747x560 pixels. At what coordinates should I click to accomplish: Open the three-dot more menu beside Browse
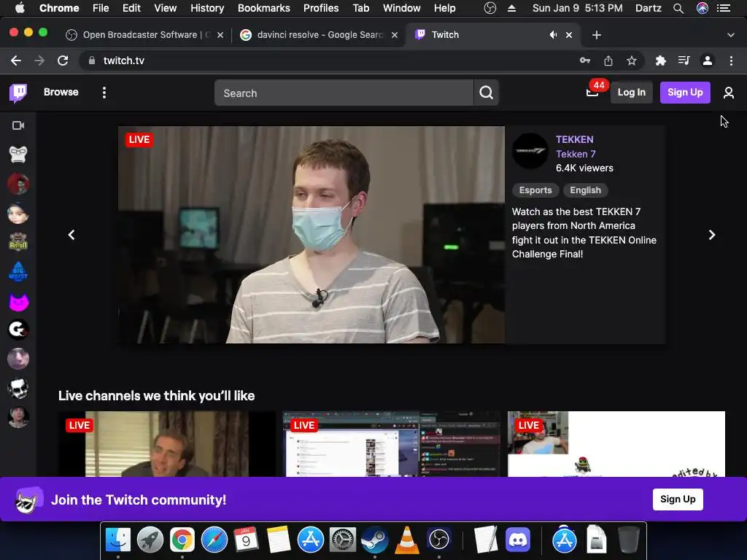click(104, 93)
